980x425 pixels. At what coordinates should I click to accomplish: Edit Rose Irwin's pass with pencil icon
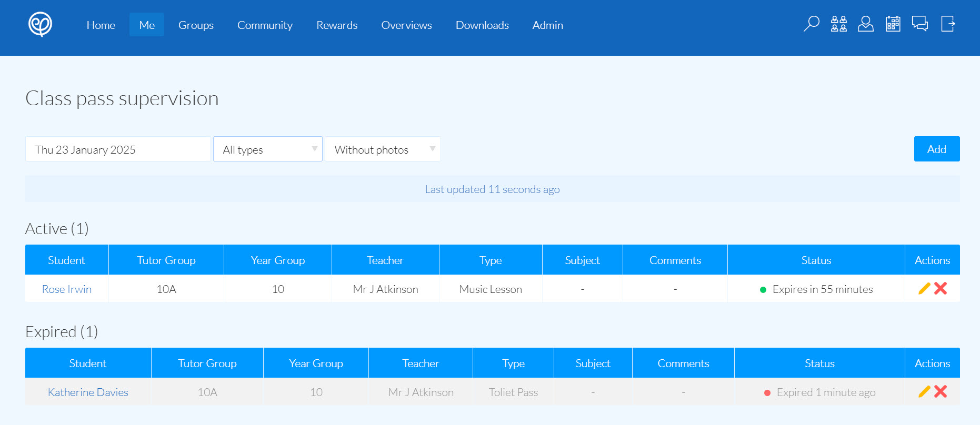click(924, 288)
